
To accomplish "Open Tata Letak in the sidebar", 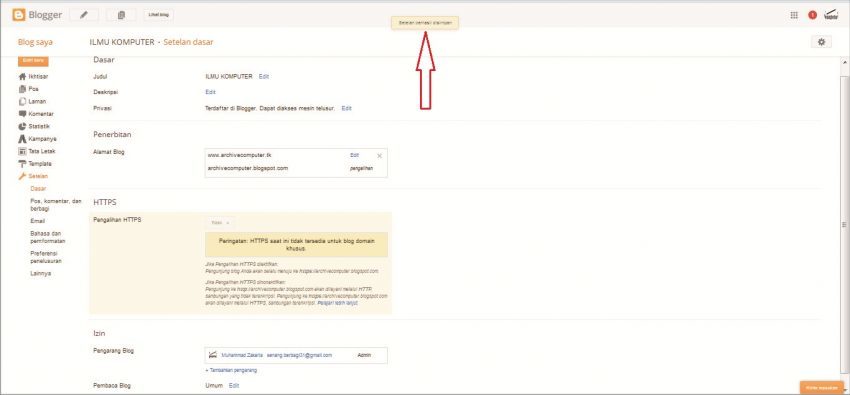I will pyautogui.click(x=42, y=151).
